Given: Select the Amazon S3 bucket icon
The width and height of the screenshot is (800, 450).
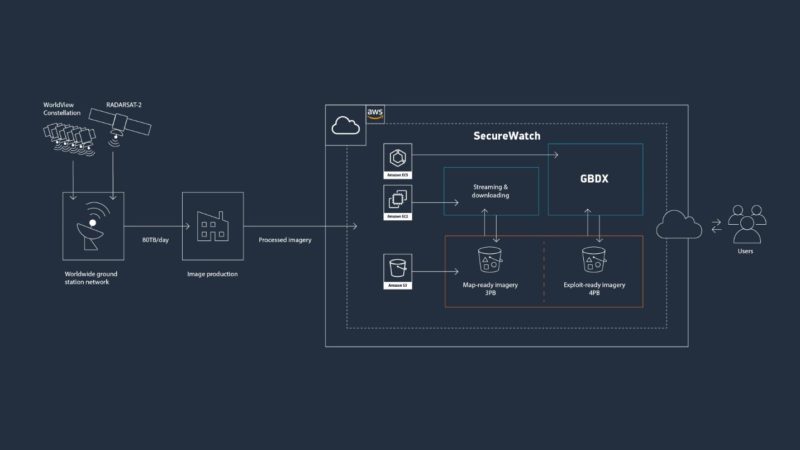Looking at the screenshot, I should 397,271.
